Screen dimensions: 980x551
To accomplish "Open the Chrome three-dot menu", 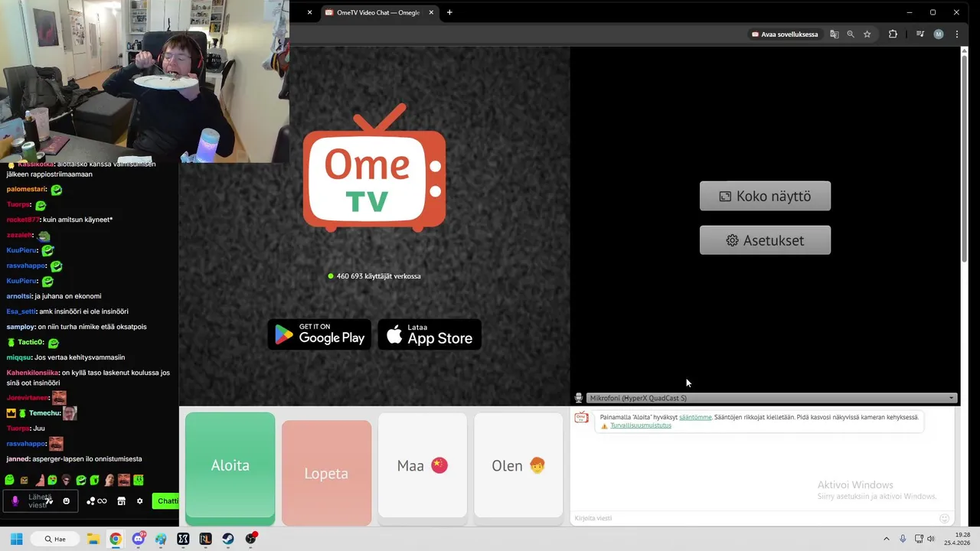I will 957,34.
